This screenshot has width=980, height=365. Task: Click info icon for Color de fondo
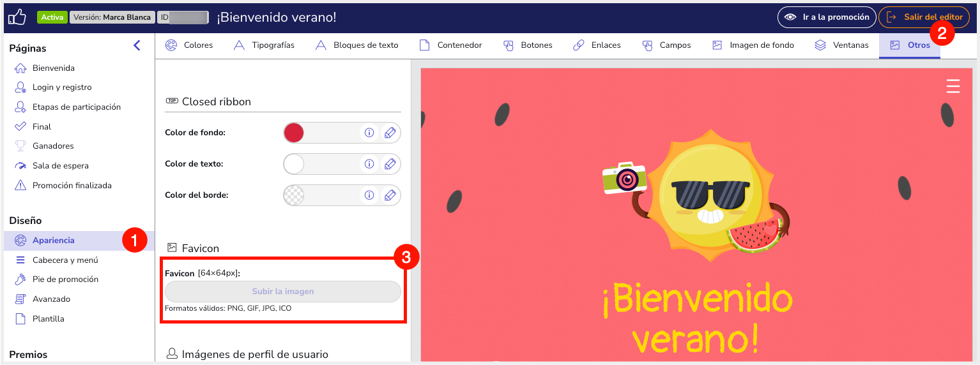(369, 133)
